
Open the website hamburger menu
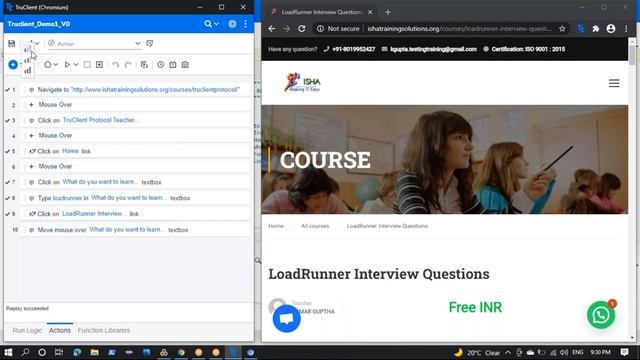click(614, 83)
